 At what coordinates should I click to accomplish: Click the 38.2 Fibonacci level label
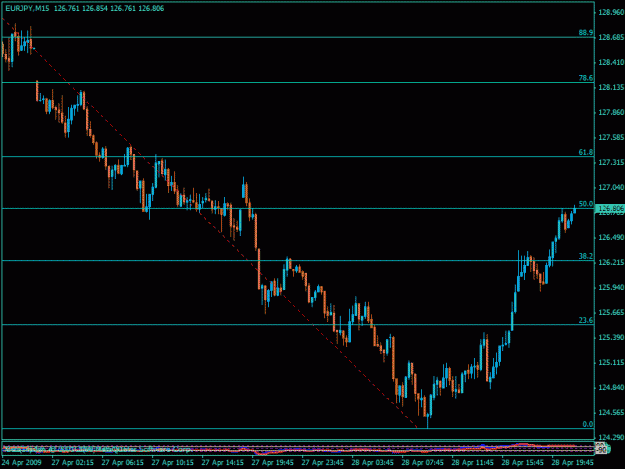pyautogui.click(x=586, y=256)
